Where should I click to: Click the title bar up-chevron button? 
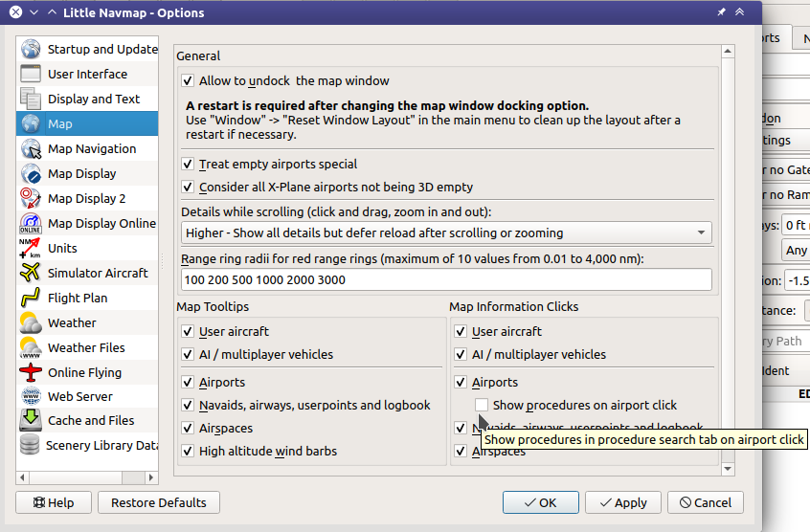click(x=52, y=11)
